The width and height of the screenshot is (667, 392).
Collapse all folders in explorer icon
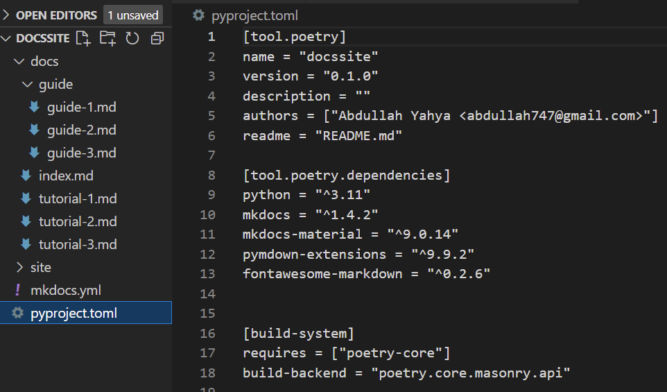pos(157,38)
